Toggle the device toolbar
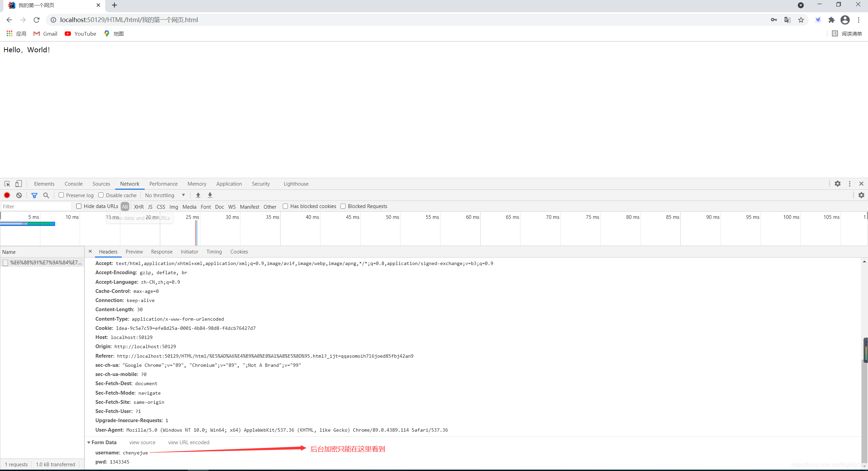This screenshot has height=471, width=868. 19,184
